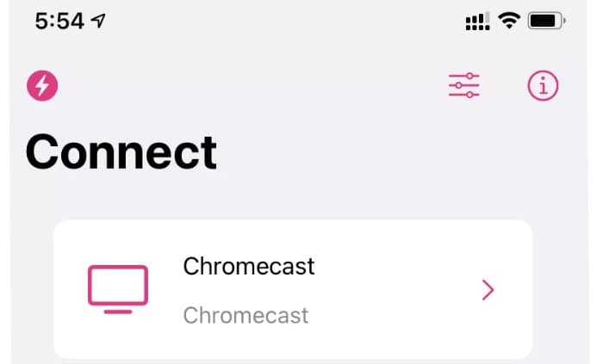Click the 5:54 clock in status bar

pyautogui.click(x=59, y=21)
